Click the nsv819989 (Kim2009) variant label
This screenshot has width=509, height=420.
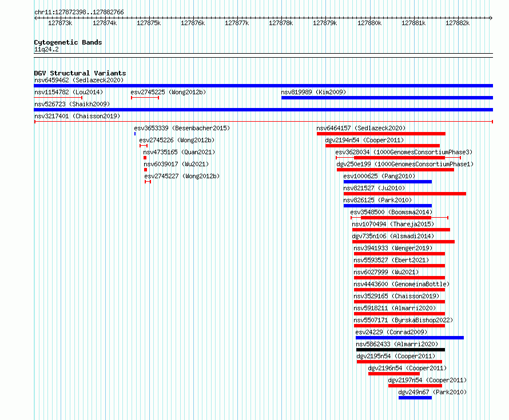tap(313, 92)
